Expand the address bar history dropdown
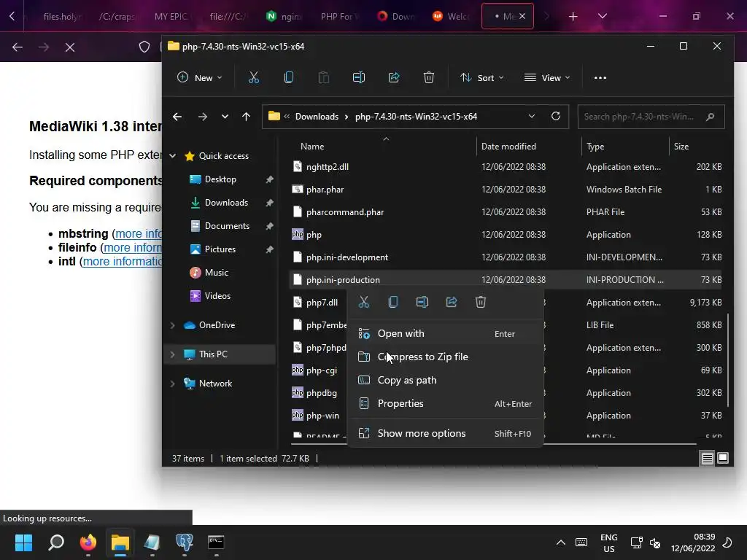This screenshot has height=560, width=747. click(532, 116)
